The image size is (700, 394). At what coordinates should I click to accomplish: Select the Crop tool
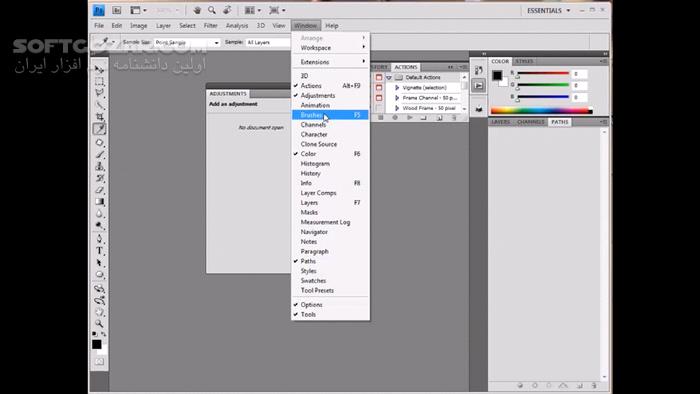(99, 116)
